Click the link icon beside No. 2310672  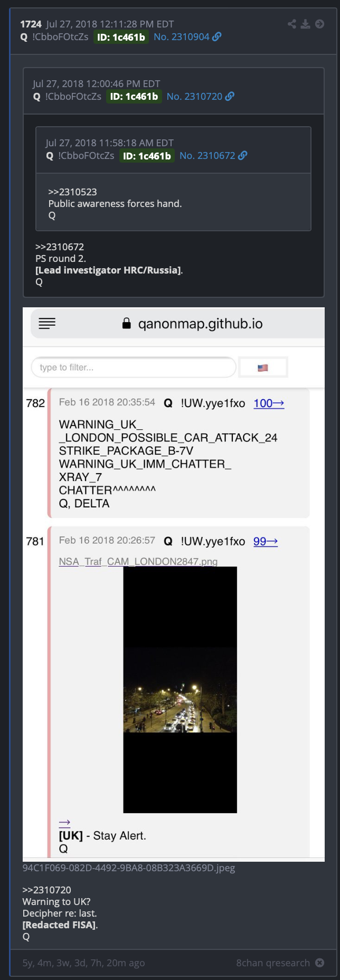tap(242, 155)
